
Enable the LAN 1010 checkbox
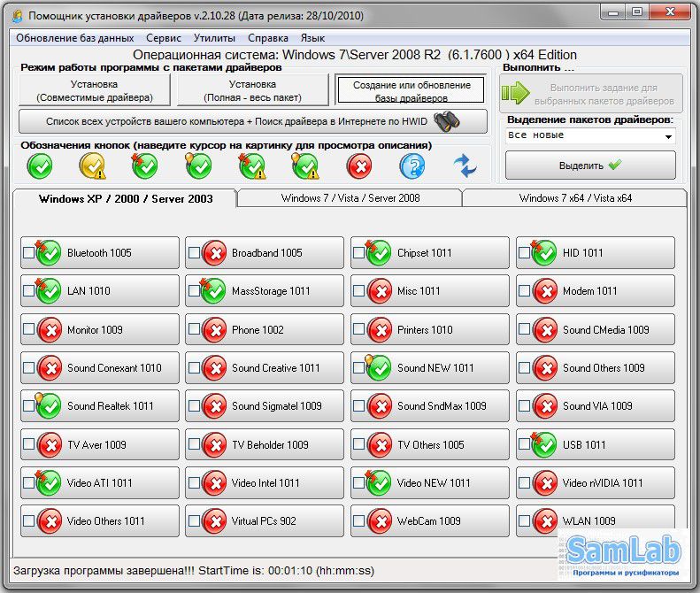(x=28, y=291)
